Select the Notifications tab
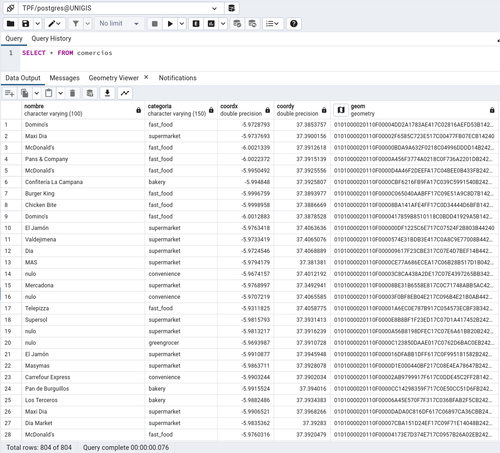500x453 pixels. [x=177, y=78]
